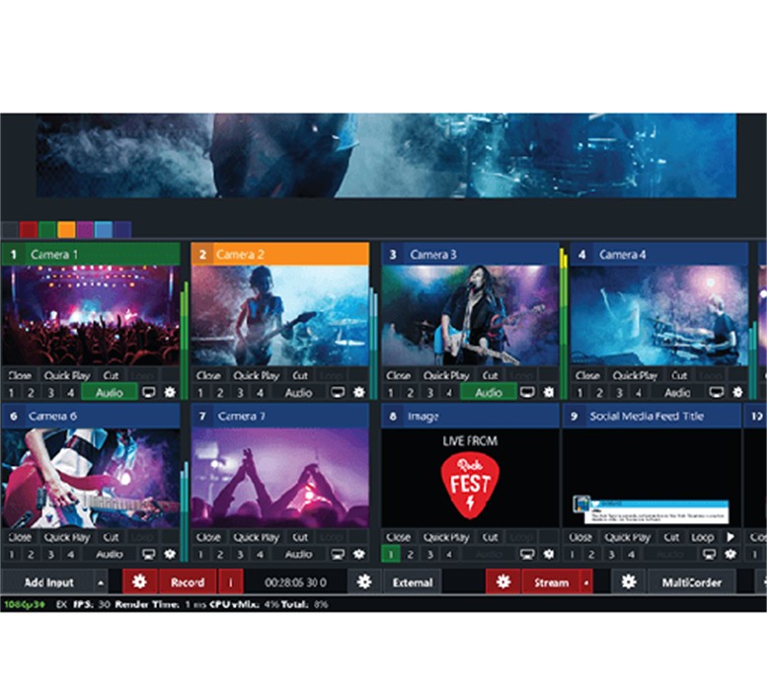Expand the Add Input dropdown arrow
767x700 pixels.
[100, 582]
